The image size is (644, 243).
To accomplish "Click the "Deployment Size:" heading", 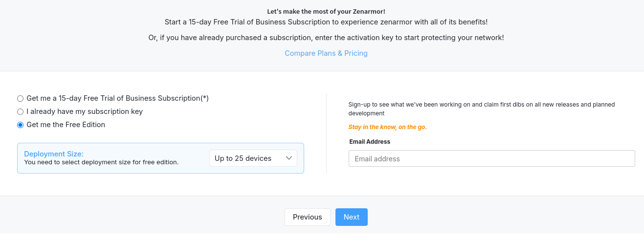I will (x=54, y=154).
